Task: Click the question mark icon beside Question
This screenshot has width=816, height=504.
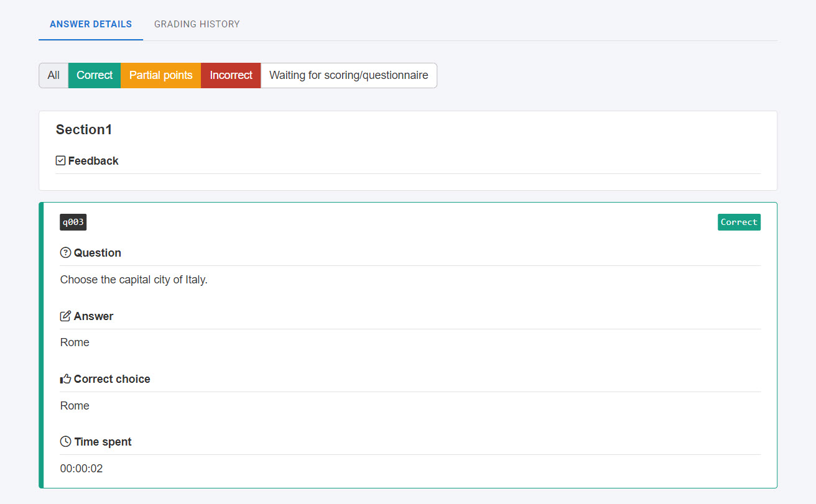Action: point(65,253)
